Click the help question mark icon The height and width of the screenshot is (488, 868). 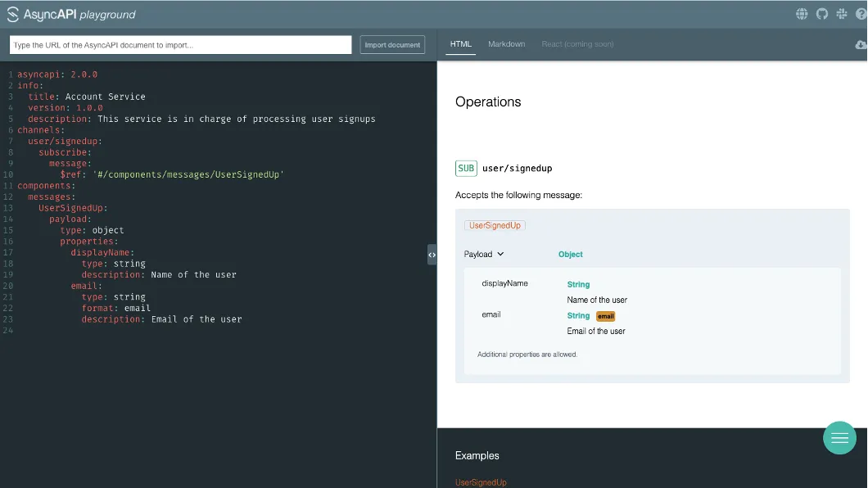[861, 14]
